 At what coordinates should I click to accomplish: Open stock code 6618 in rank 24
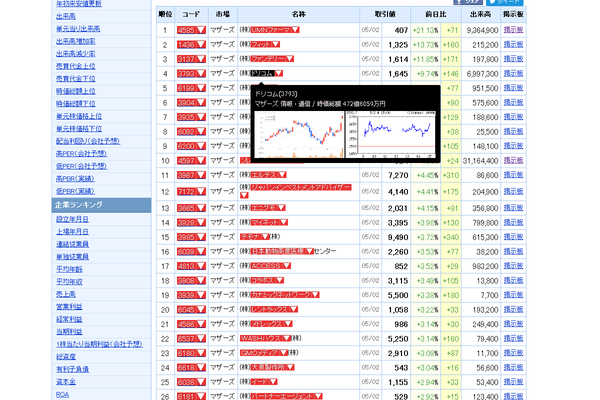[x=186, y=368]
